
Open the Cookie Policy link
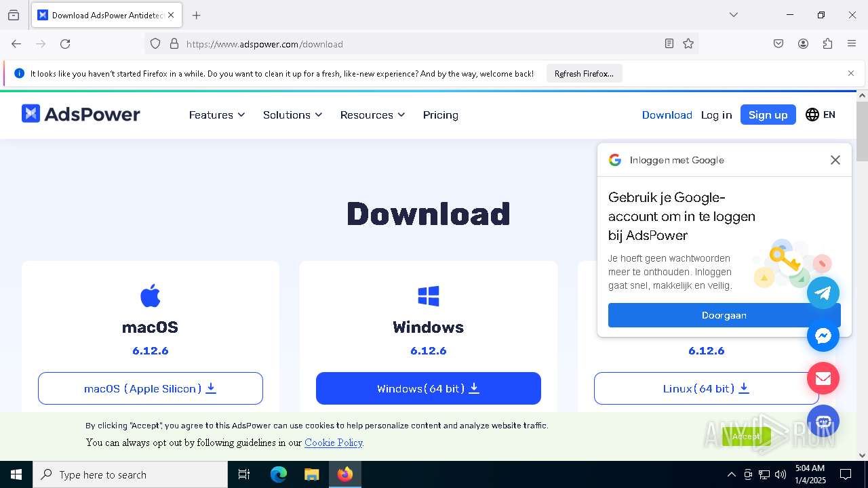coord(334,443)
